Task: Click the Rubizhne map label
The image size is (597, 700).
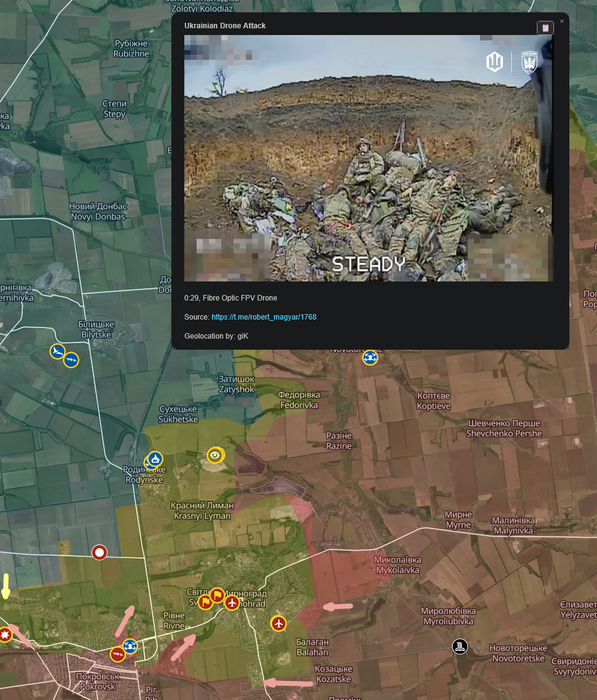Action: tap(131, 49)
